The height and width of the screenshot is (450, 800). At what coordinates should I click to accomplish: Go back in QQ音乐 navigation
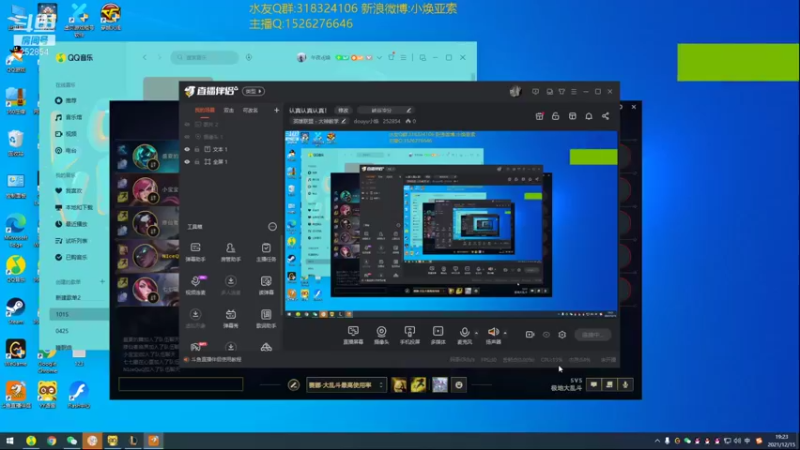pyautogui.click(x=145, y=58)
